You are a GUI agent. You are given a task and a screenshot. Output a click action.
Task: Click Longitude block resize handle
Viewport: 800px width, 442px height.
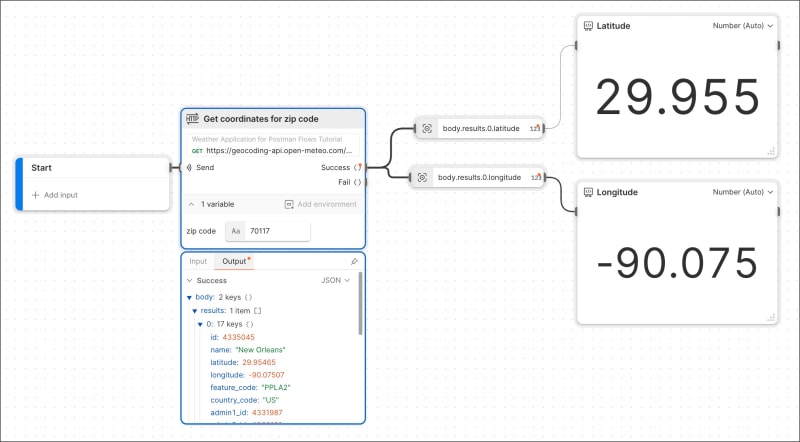pos(771,318)
